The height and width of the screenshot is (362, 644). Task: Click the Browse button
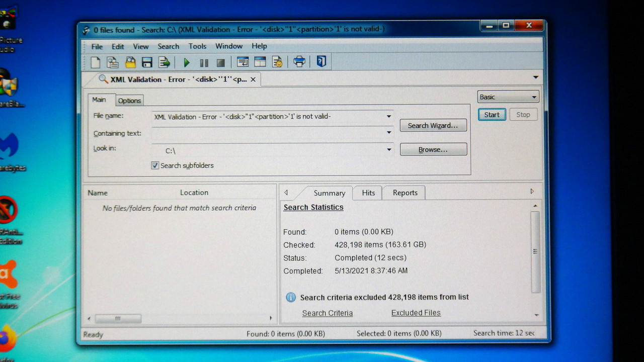[x=433, y=150]
